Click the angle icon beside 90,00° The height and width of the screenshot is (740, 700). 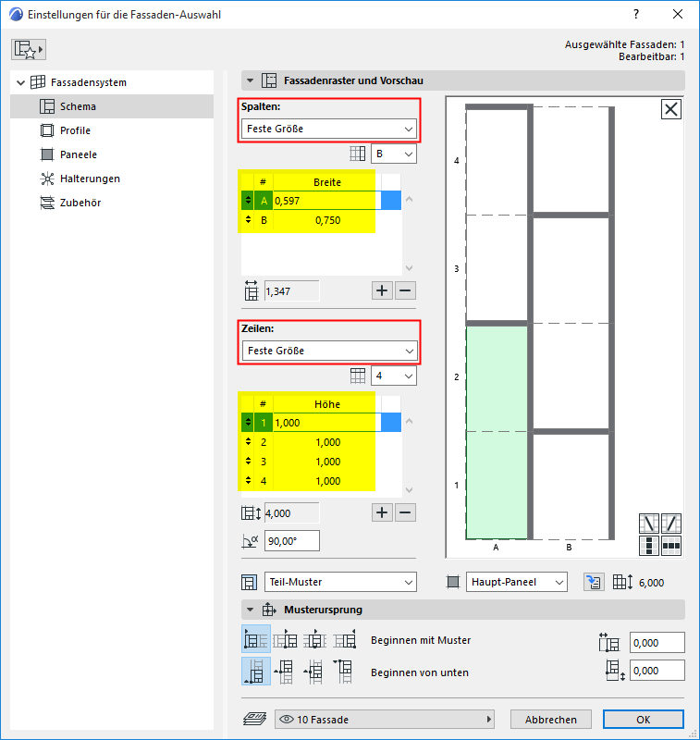[250, 541]
